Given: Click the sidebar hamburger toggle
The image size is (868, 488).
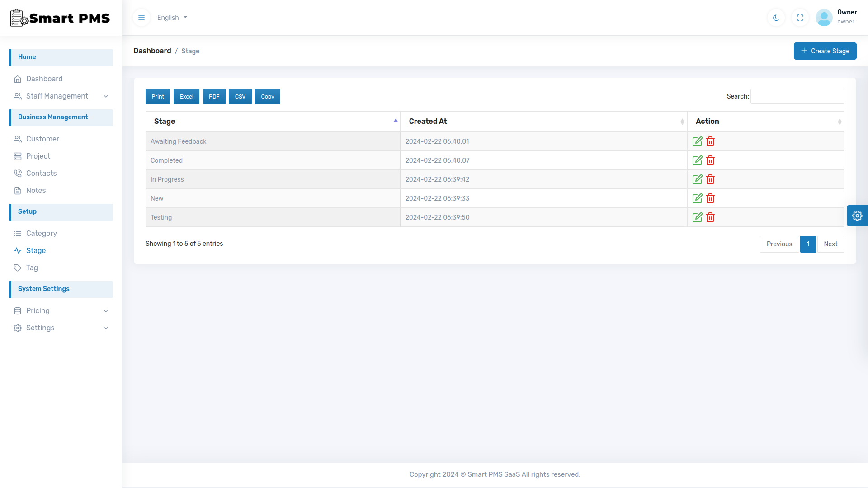Looking at the screenshot, I should (142, 18).
